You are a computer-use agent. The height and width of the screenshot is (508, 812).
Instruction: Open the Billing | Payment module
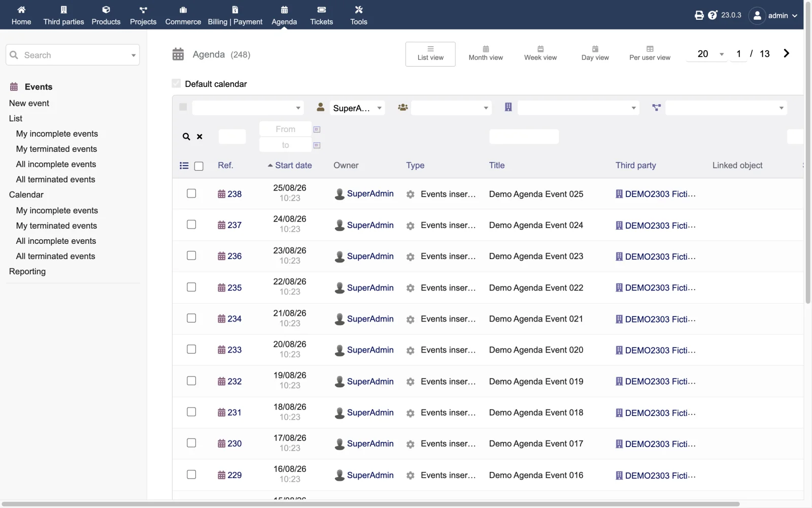click(235, 15)
